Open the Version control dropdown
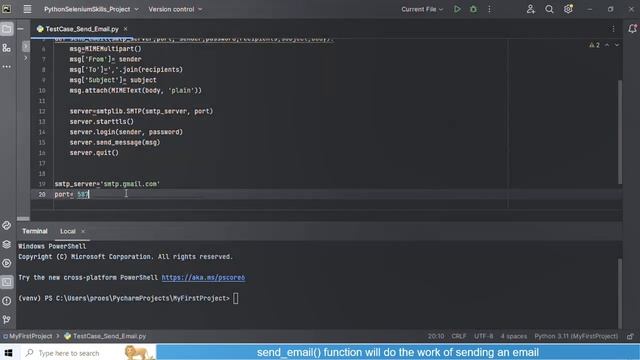Viewport: 640px width, 360px height. (175, 9)
